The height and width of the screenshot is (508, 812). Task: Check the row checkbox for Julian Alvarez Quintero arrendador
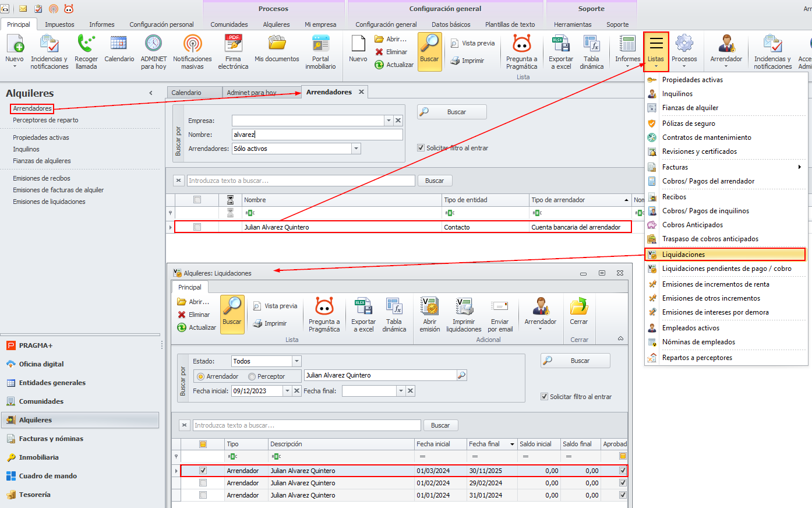point(197,227)
